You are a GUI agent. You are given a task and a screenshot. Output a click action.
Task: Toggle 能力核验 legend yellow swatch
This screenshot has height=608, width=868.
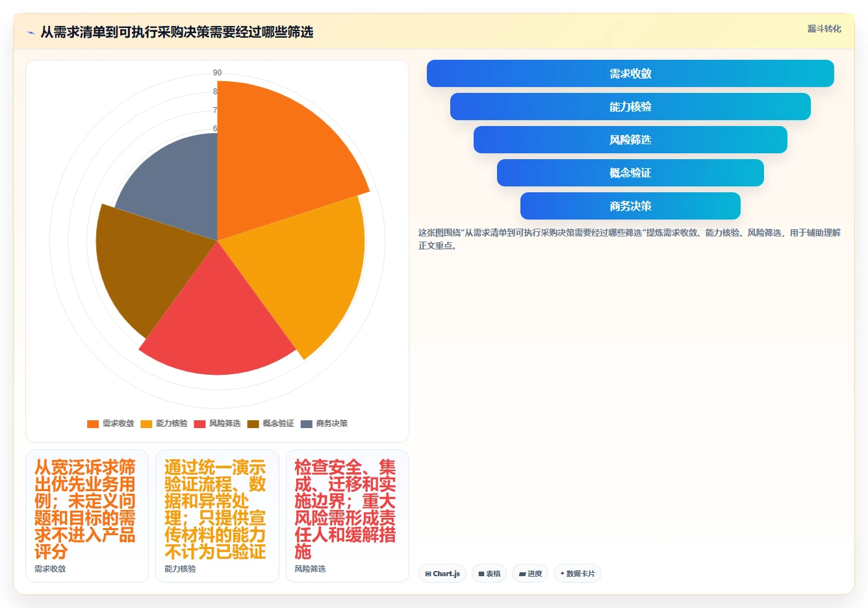click(x=146, y=424)
